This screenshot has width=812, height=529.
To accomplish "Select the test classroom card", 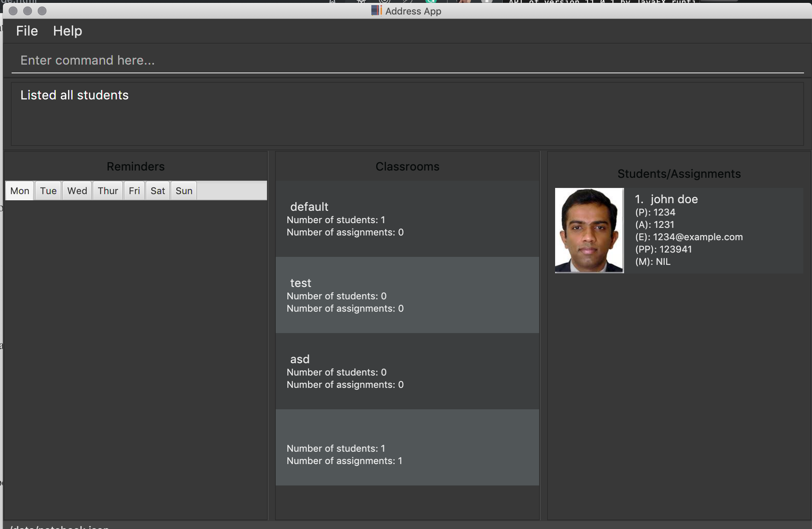I will click(407, 295).
